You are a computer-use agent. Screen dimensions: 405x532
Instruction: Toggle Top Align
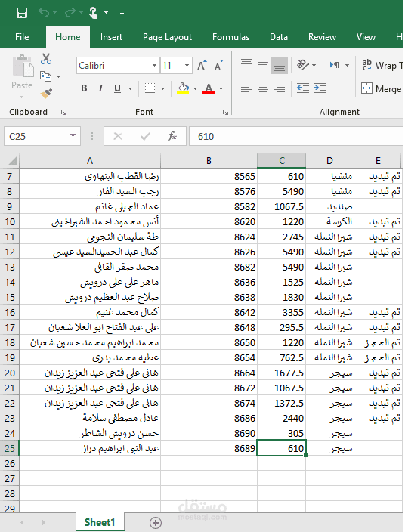246,64
